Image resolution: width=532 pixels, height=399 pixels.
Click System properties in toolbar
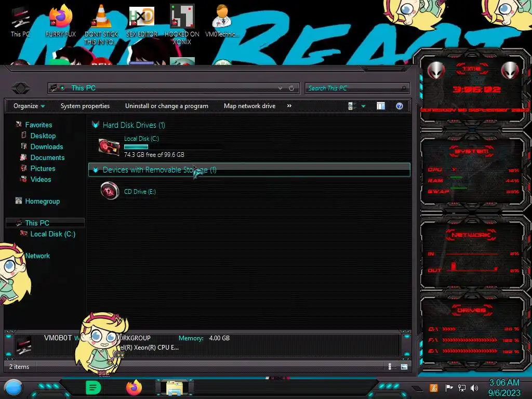pos(85,106)
